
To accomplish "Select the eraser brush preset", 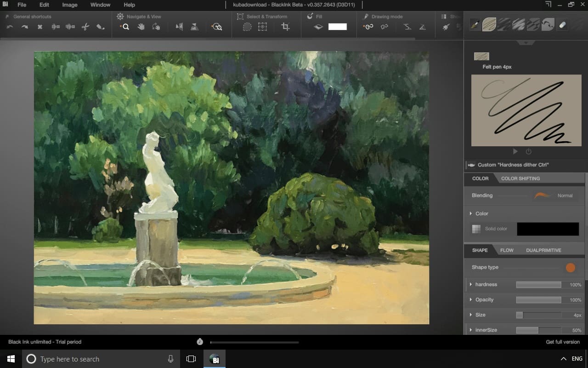I will click(562, 25).
